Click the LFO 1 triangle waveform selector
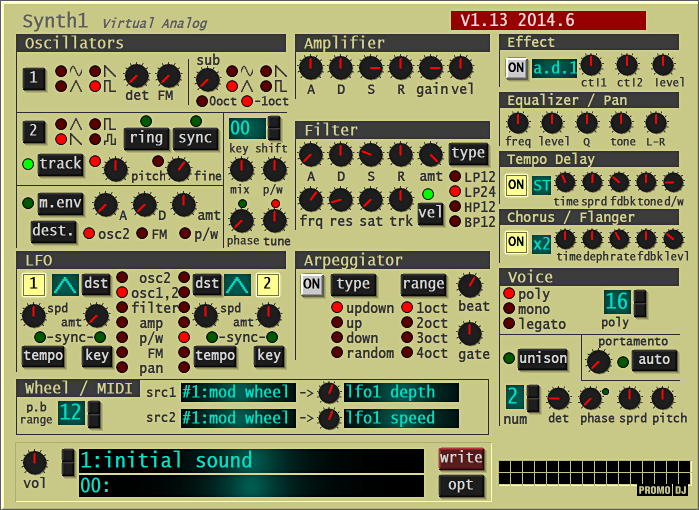699x510 pixels. (x=64, y=284)
